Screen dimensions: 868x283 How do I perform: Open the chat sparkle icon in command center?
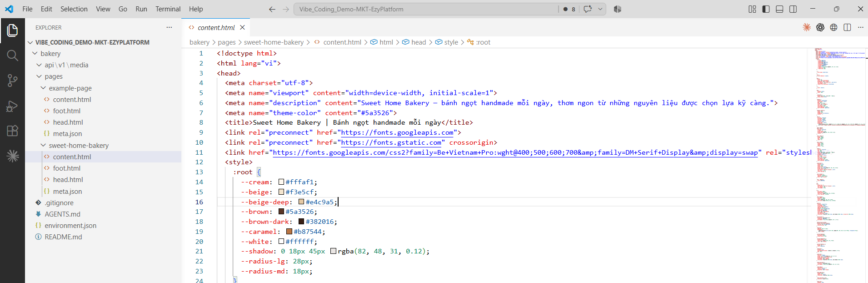coord(588,9)
